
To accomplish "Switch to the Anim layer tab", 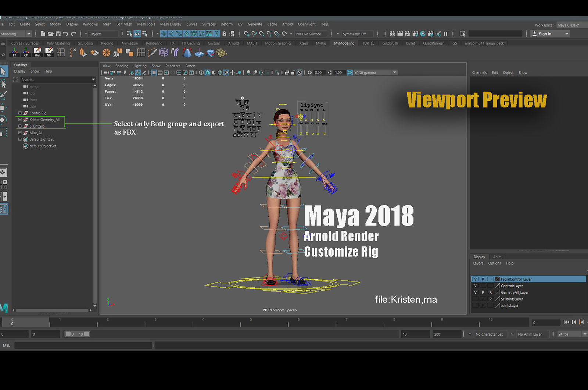I will (x=497, y=257).
